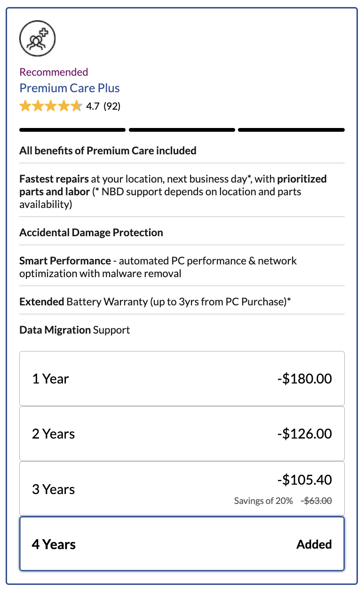This screenshot has width=364, height=591.
Task: Click the Data Migration Support benefit
Action: pos(75,330)
